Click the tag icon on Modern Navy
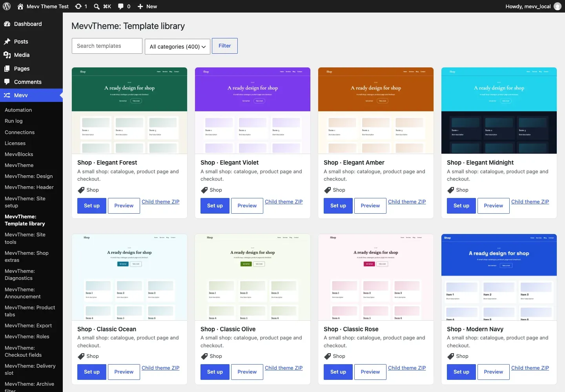Viewport: 565px width, 392px height. click(450, 356)
